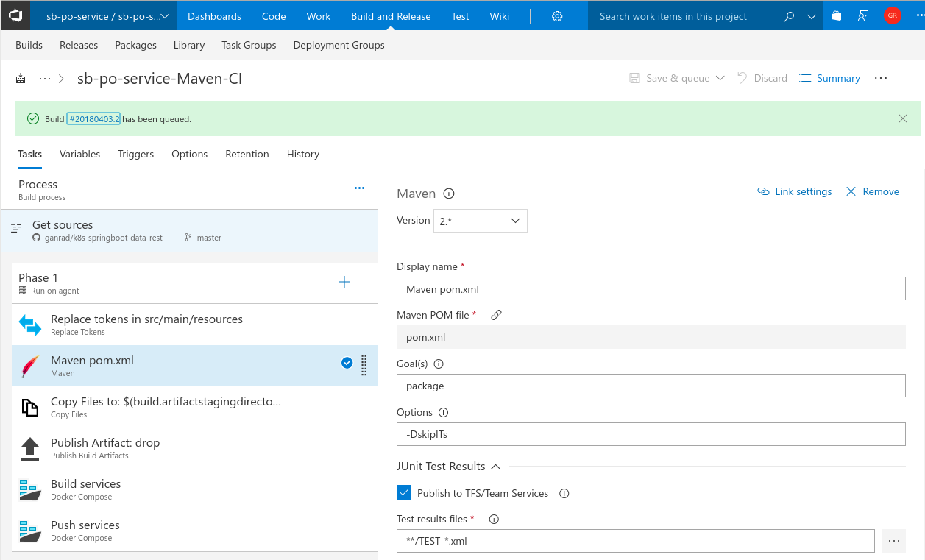
Task: Click info icon beside Test results files
Action: pyautogui.click(x=494, y=519)
